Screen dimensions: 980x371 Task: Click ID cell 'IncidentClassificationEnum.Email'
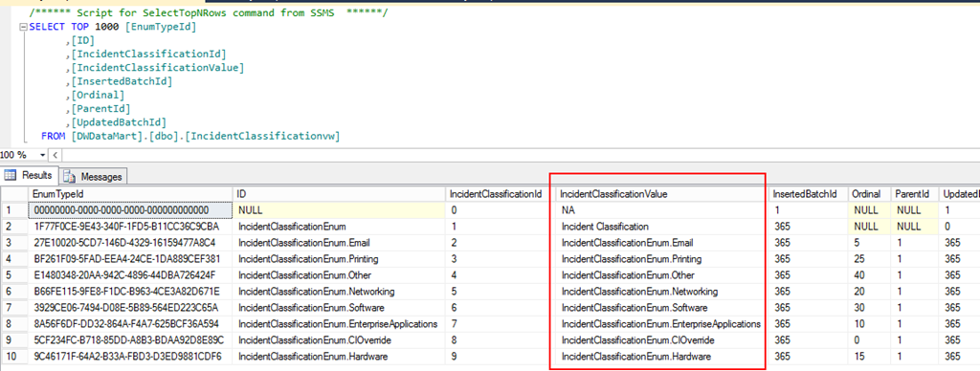(340, 243)
